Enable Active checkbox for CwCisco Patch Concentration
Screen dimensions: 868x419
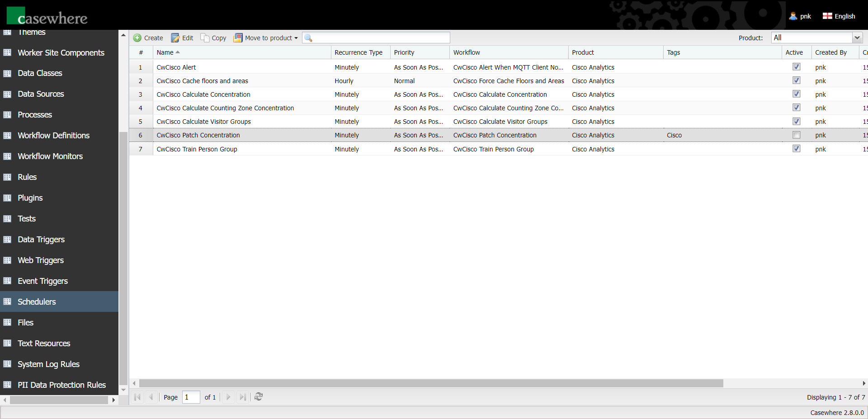click(797, 135)
